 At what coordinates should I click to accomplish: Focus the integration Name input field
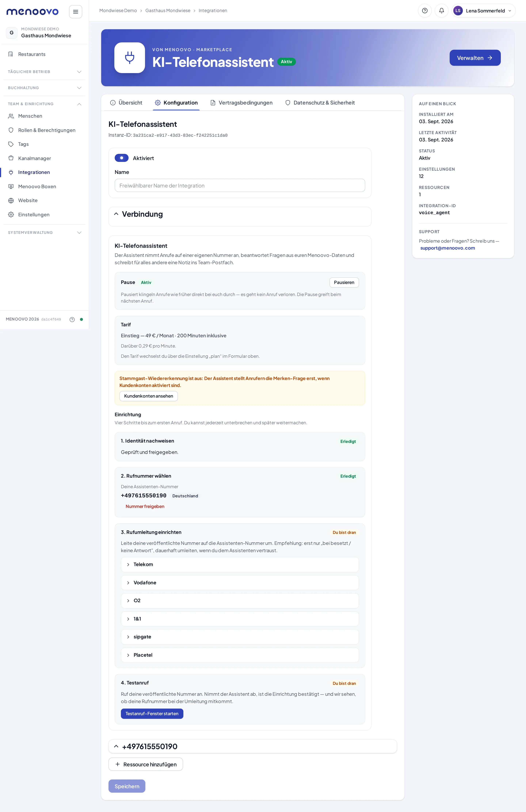[x=240, y=185]
